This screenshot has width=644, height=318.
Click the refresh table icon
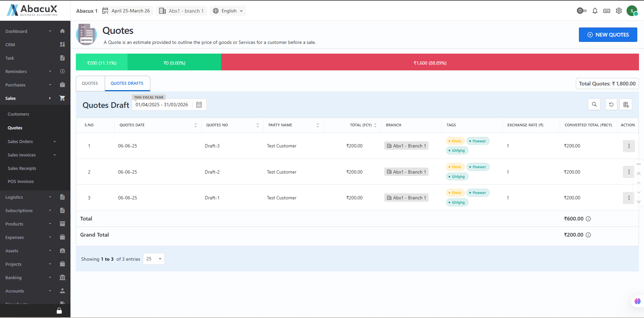(611, 105)
